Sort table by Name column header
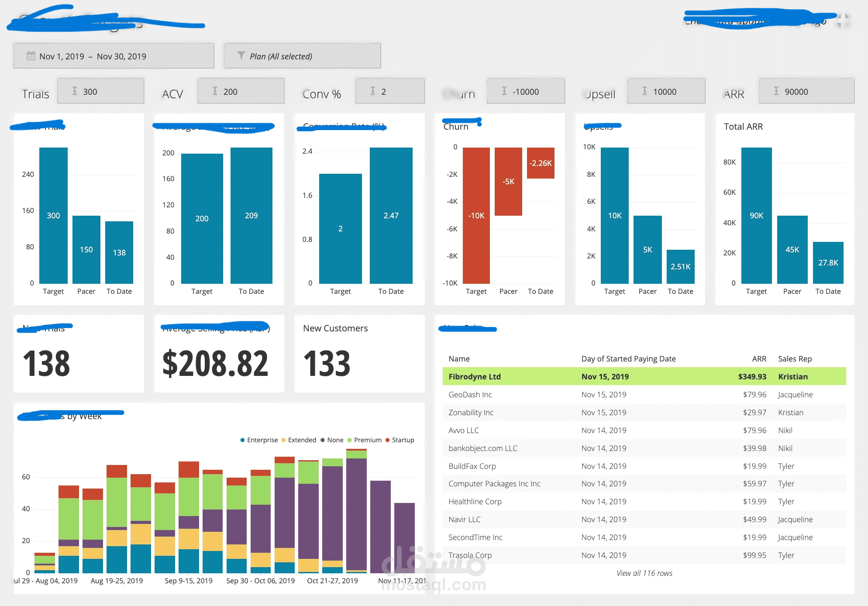 tap(459, 359)
